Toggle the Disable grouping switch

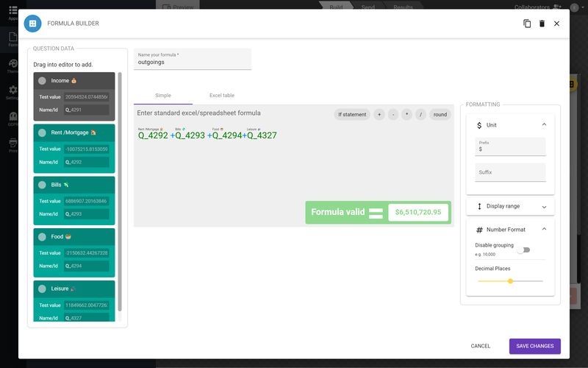(523, 250)
